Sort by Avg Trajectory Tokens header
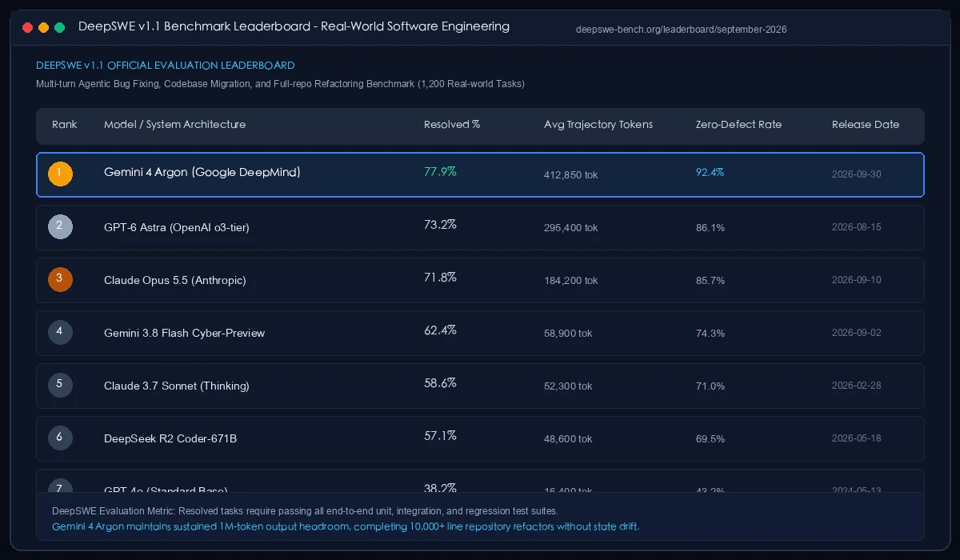The width and height of the screenshot is (960, 560). (598, 125)
